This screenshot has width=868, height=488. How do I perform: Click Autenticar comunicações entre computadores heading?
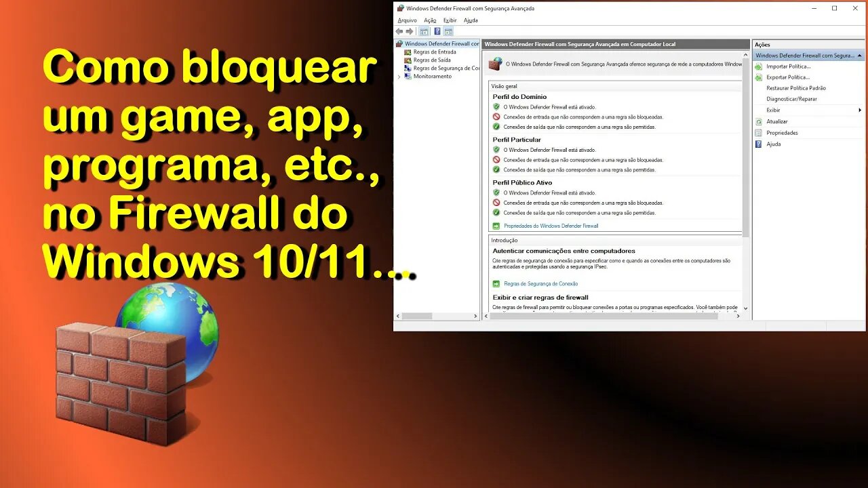564,251
